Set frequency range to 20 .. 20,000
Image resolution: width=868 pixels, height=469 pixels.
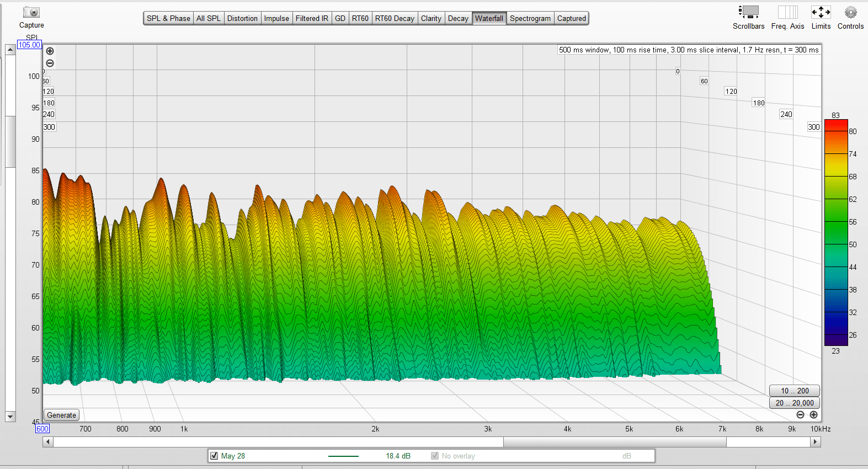(x=795, y=403)
